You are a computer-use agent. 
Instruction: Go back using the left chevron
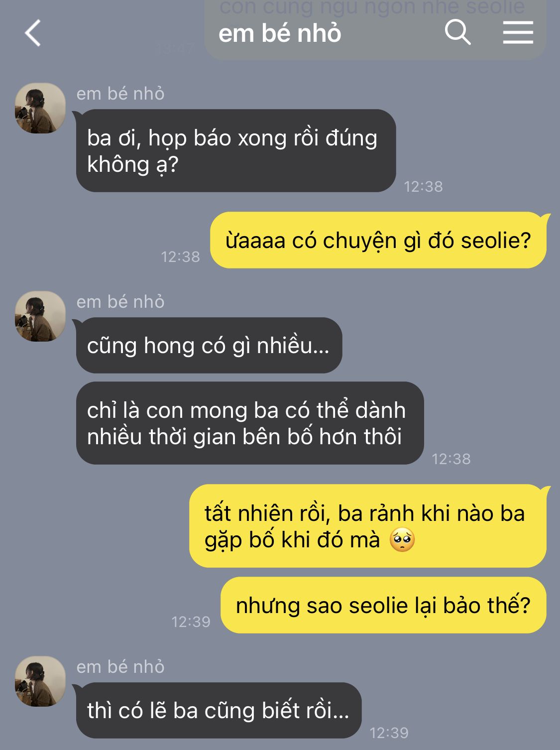(x=33, y=33)
